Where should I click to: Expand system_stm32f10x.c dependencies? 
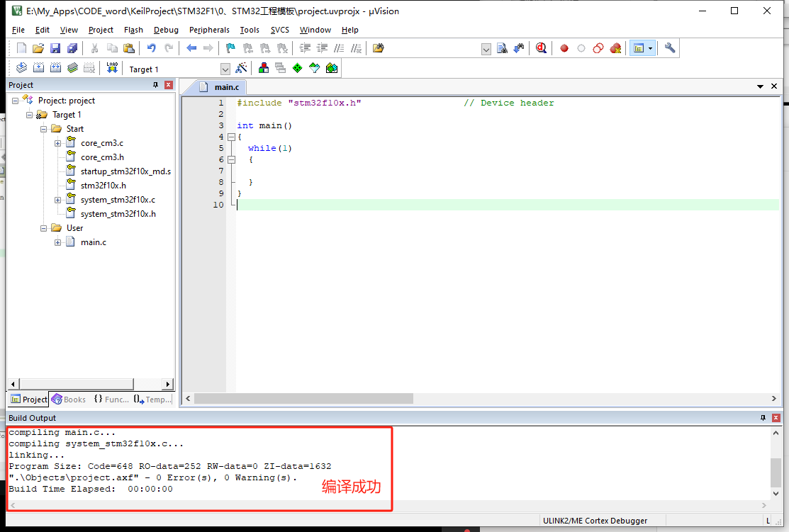click(x=58, y=200)
